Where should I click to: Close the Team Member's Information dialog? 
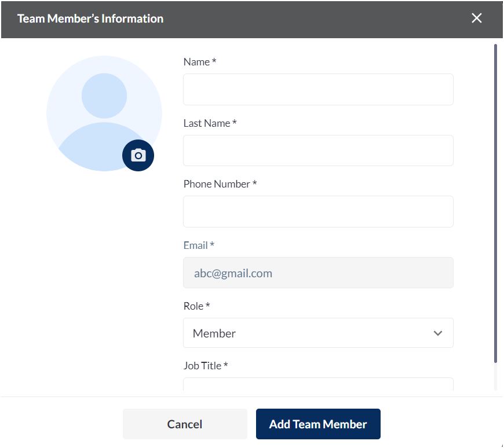(x=476, y=19)
